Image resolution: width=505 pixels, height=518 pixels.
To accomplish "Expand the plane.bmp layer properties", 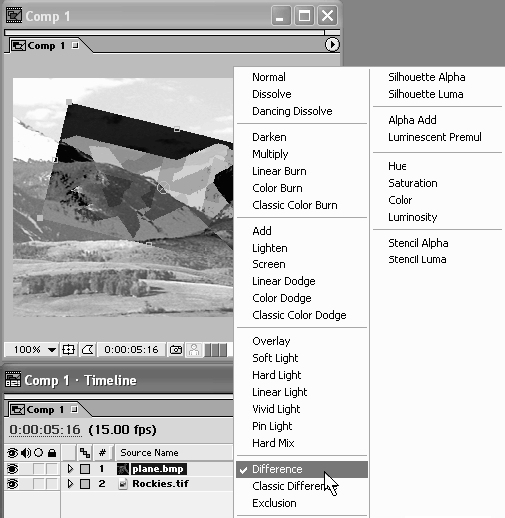I will (x=70, y=469).
